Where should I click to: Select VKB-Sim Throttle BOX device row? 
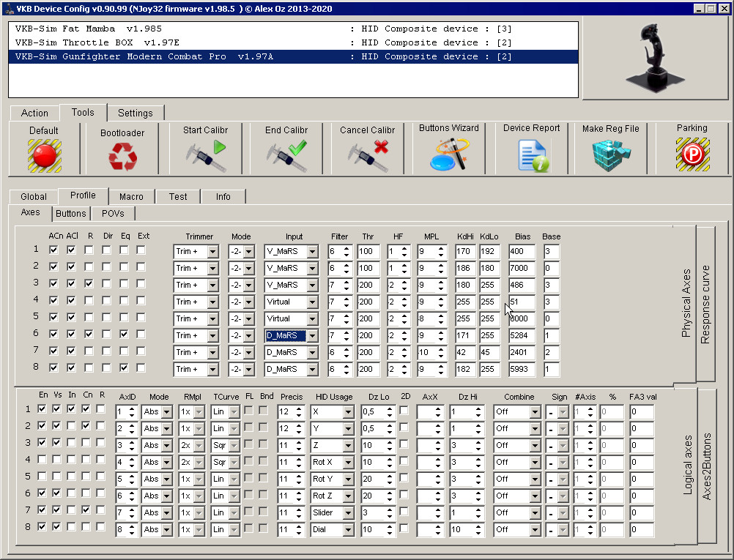(x=294, y=42)
